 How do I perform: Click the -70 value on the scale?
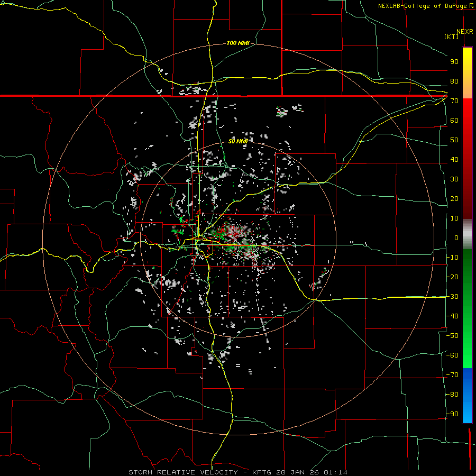(452, 375)
